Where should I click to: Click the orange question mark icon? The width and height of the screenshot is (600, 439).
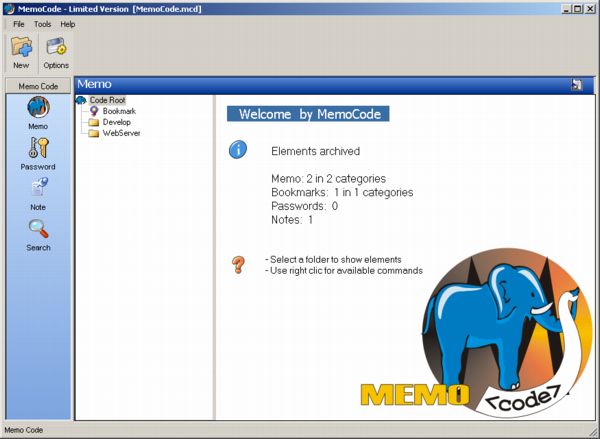(x=238, y=265)
